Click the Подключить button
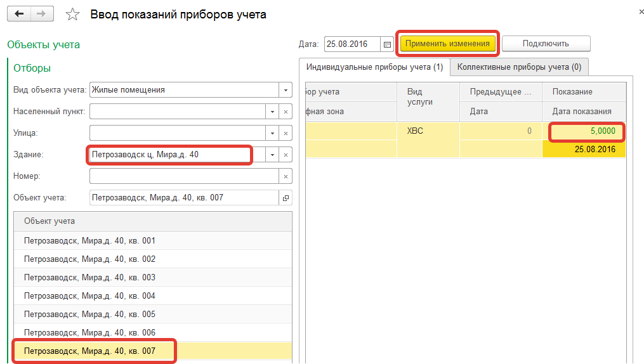The width and height of the screenshot is (644, 364). [x=546, y=44]
